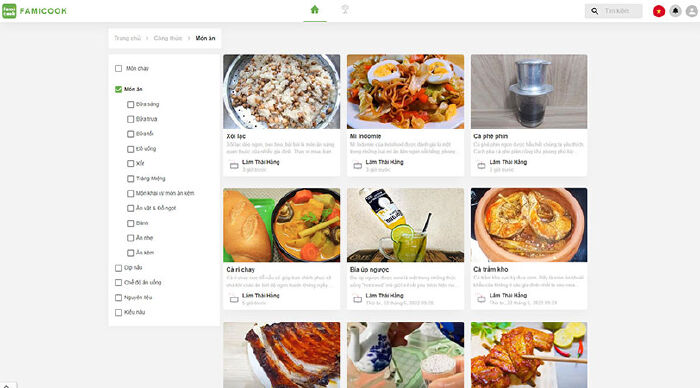Open the Công thức breadcrumb link
Viewport: 700px width, 388px height.
[168, 38]
